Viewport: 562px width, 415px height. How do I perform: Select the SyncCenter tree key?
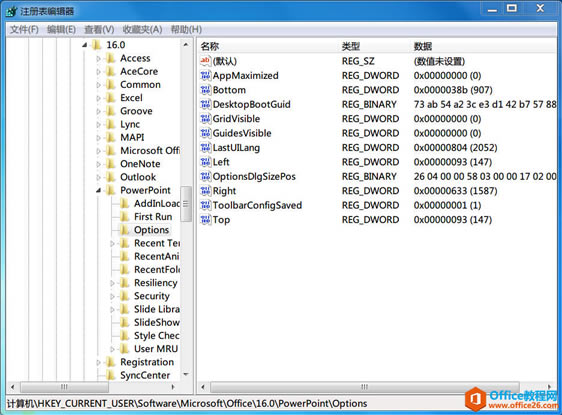[145, 375]
